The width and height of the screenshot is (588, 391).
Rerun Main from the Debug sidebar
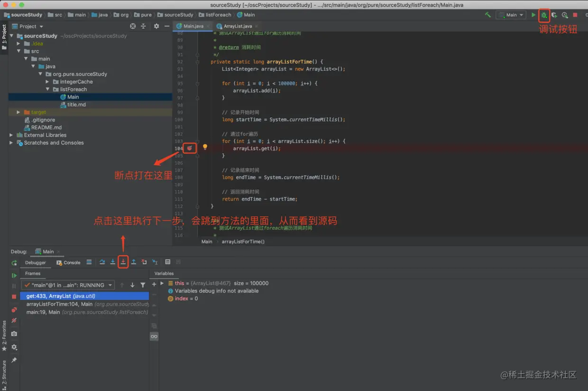pos(14,263)
